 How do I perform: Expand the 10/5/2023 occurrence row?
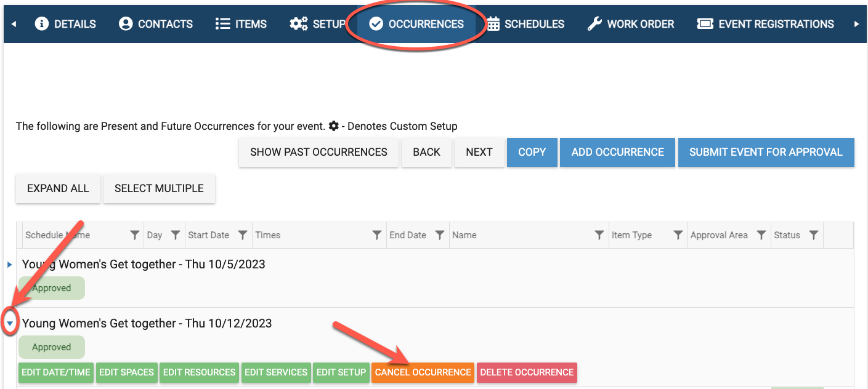pyautogui.click(x=9, y=265)
